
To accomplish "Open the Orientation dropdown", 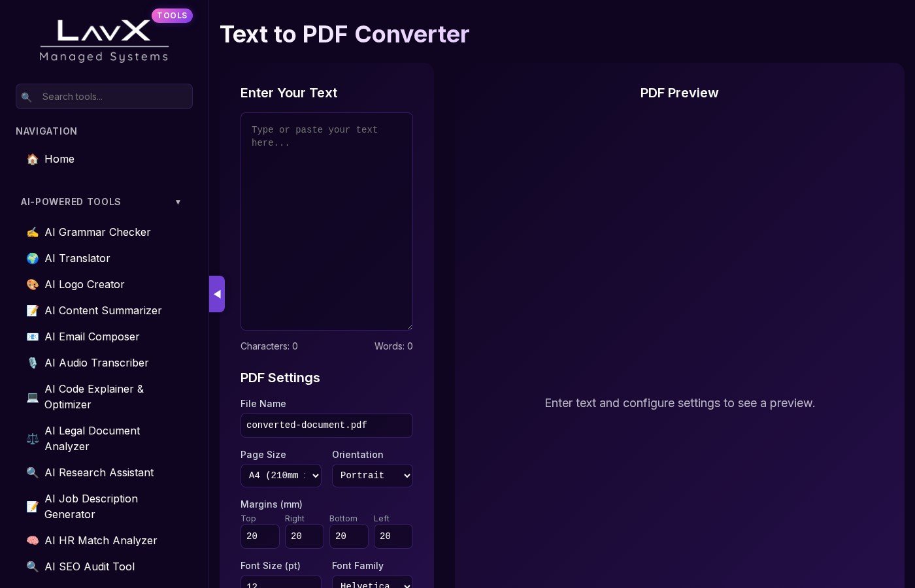I will [x=372, y=476].
